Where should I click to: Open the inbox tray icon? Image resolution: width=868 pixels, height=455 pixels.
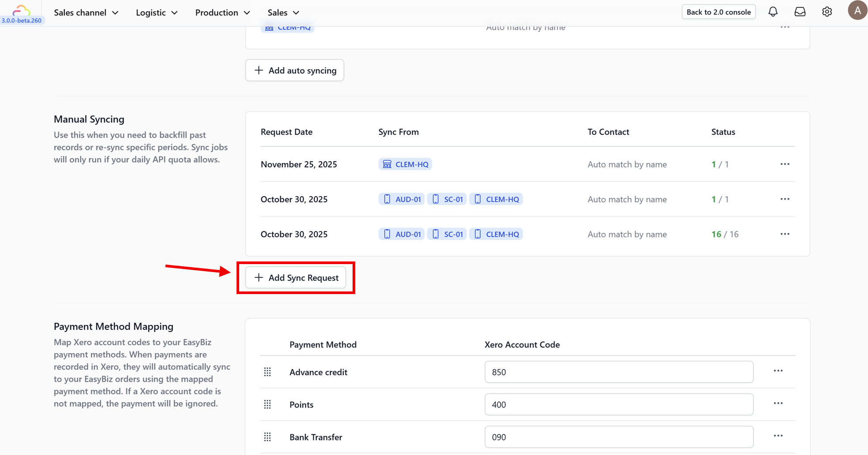coord(800,12)
